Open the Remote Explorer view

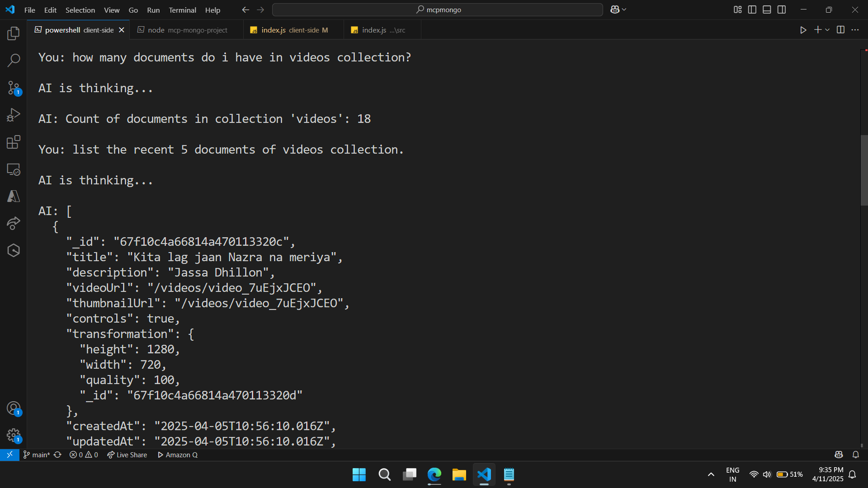click(x=14, y=169)
